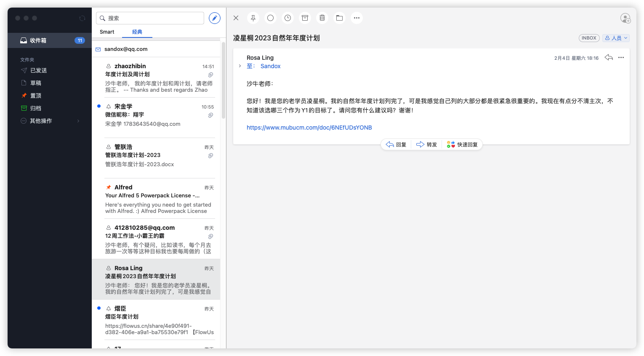Open the mubucm.com document link
The width and height of the screenshot is (644, 356).
[x=309, y=128]
